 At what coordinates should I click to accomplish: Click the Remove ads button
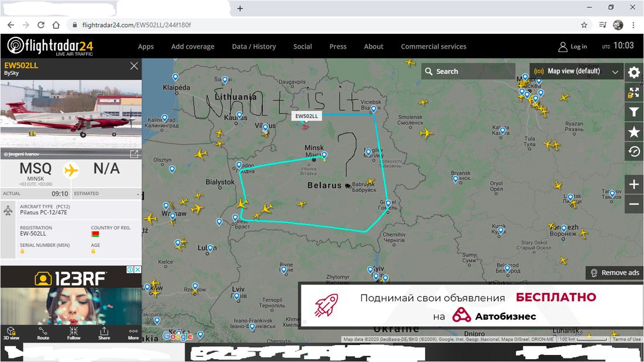click(x=614, y=273)
